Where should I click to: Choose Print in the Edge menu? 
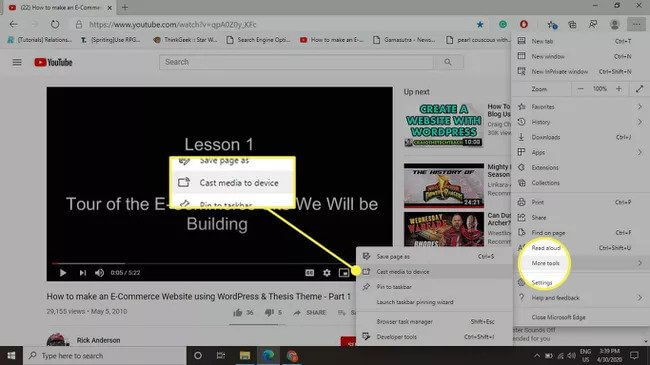tap(580, 202)
